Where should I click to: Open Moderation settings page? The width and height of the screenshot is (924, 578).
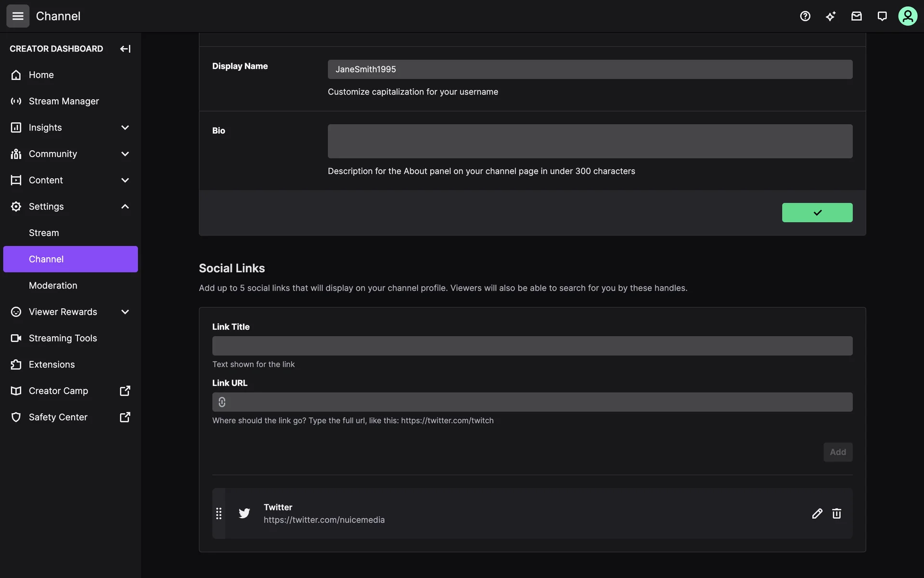click(x=53, y=286)
